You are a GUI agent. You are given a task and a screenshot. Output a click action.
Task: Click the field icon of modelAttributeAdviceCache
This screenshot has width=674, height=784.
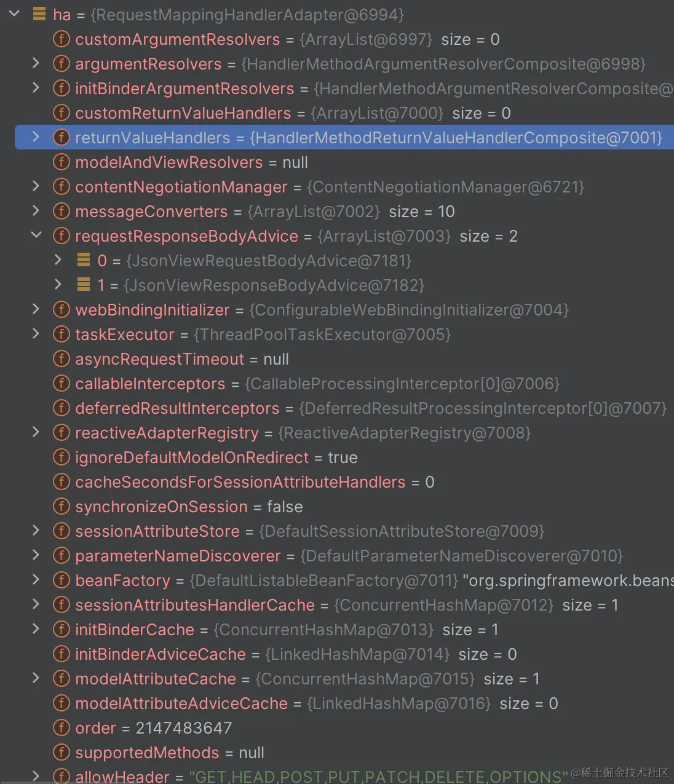click(61, 703)
